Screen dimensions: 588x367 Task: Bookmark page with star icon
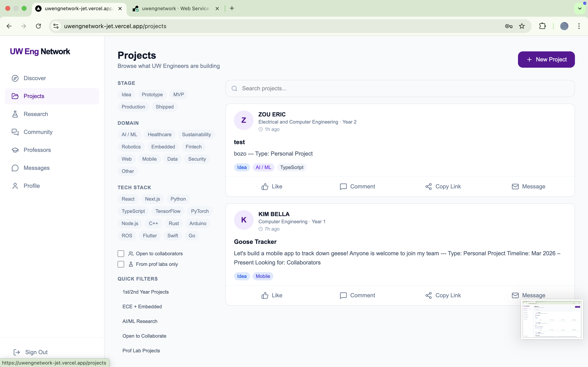click(x=522, y=26)
